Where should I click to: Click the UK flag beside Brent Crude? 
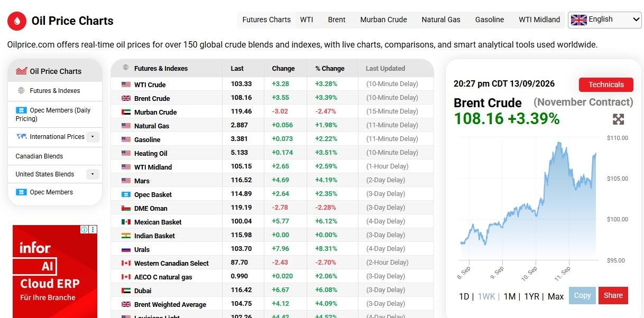pos(126,98)
